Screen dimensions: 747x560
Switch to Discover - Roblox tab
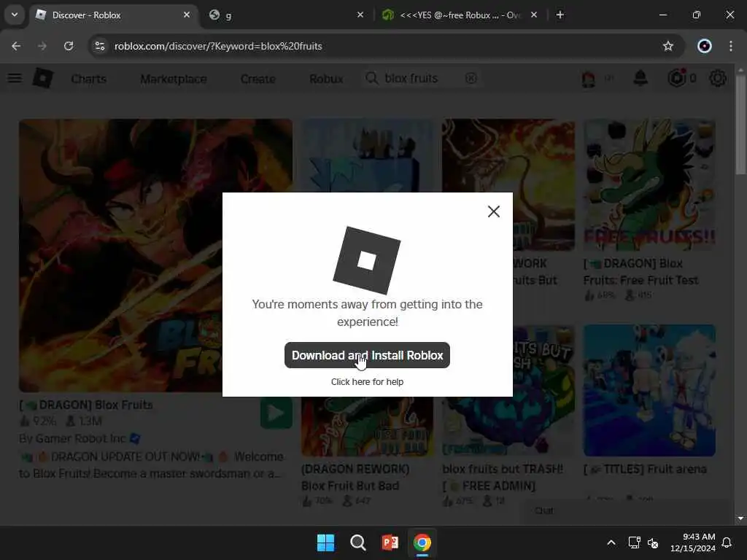click(115, 15)
